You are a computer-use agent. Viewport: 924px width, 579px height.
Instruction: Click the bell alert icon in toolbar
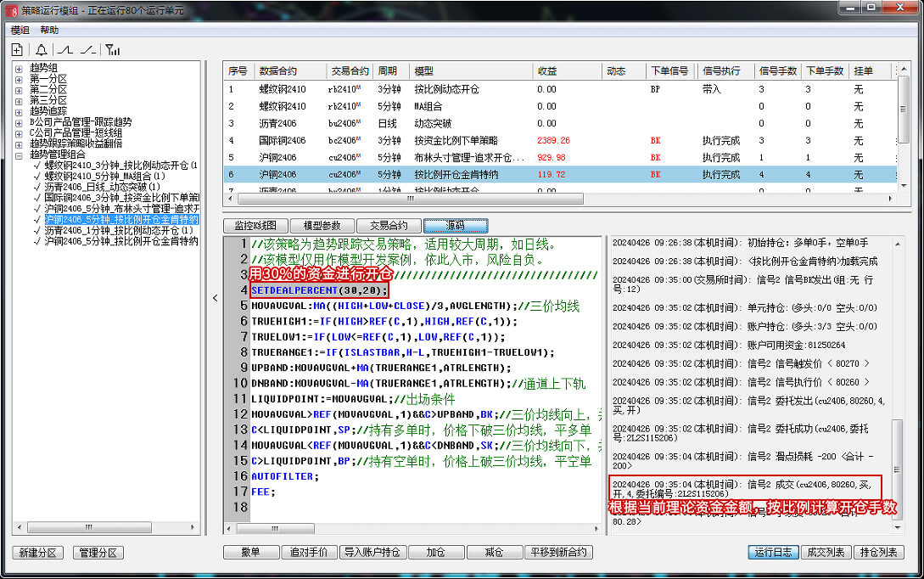pyautogui.click(x=42, y=49)
